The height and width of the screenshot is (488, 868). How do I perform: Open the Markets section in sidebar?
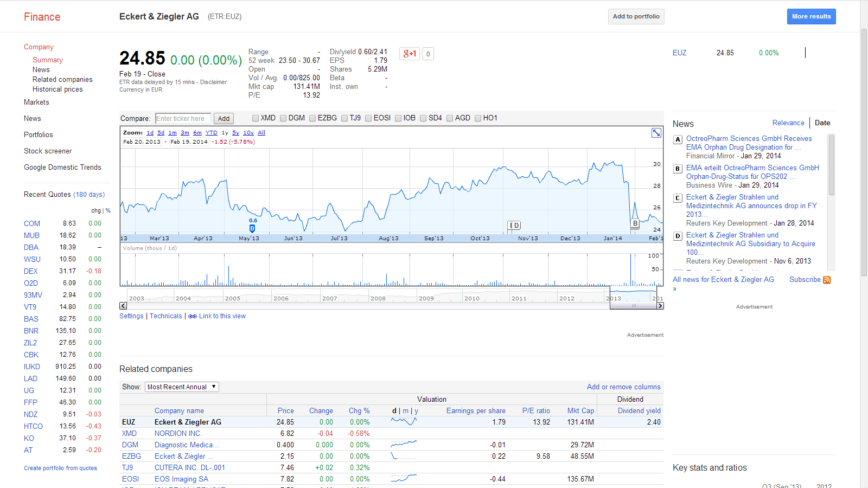point(36,102)
